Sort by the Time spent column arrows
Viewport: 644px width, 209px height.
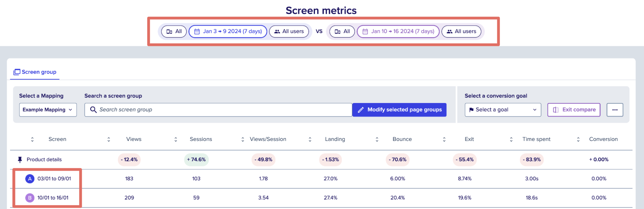coord(511,139)
